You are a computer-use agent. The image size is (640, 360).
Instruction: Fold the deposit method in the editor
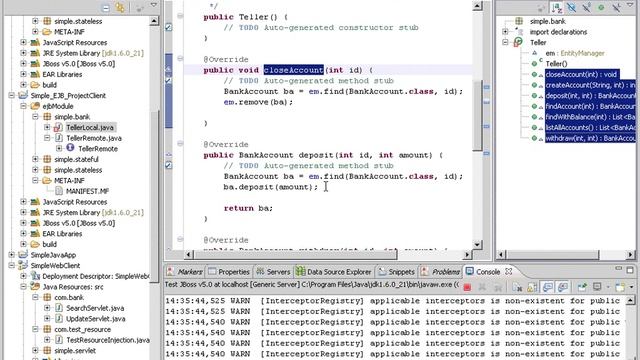(180, 144)
